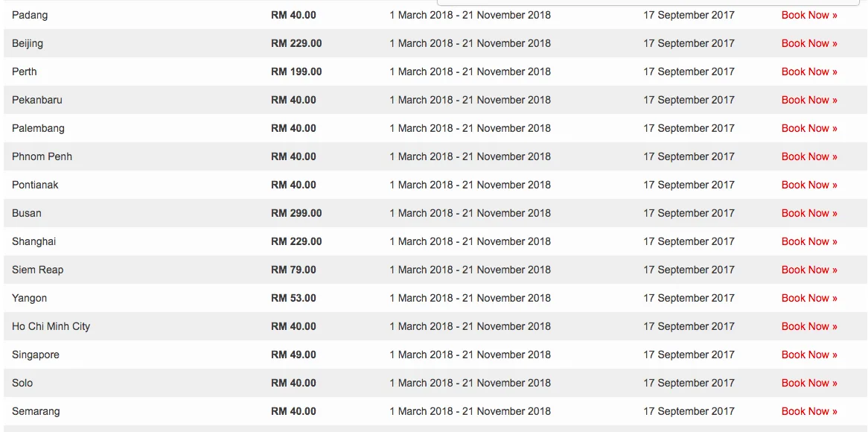
Task: Book the Palembang RM 40.00 fare
Action: pyautogui.click(x=808, y=128)
